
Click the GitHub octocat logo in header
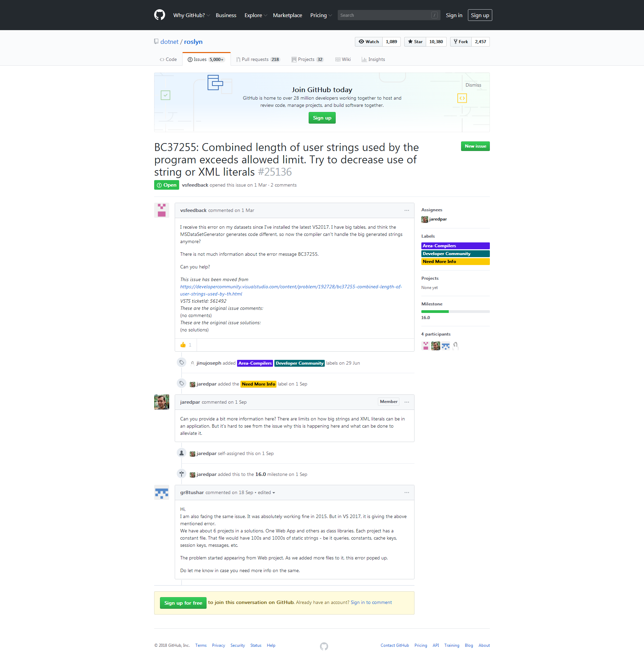(160, 15)
